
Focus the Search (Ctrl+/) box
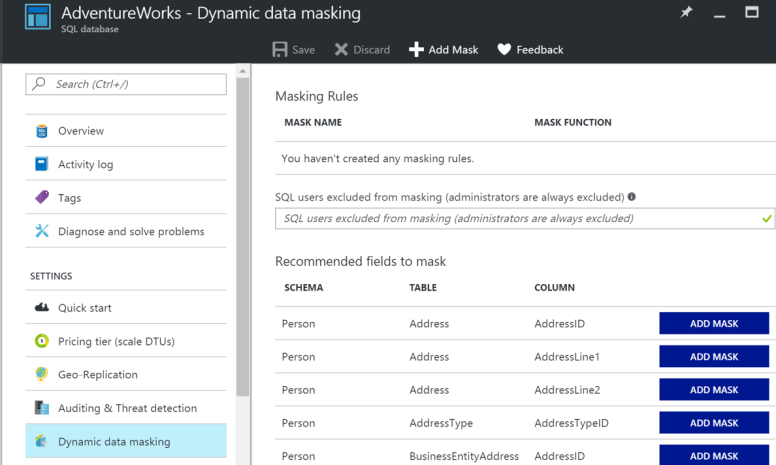coord(126,84)
